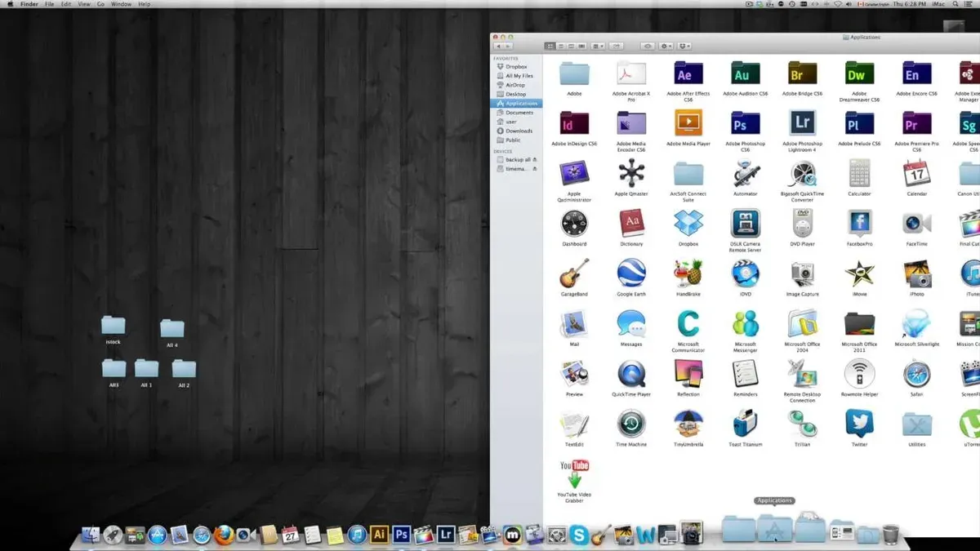Screen dimensions: 980x551
Task: Open Adobe Photoshop CS6 in Applications window
Action: 746,124
